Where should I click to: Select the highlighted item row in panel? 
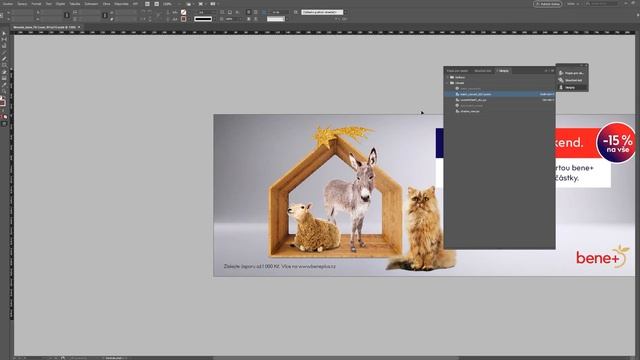point(500,94)
